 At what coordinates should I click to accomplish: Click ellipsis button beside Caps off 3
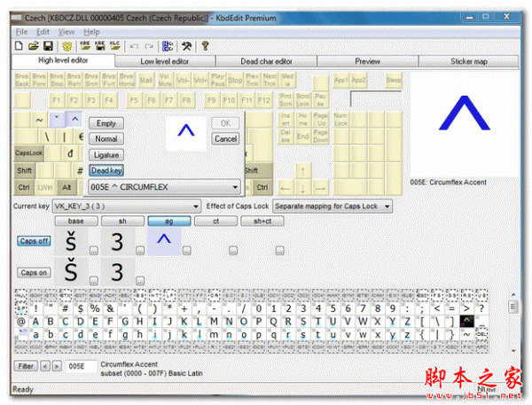click(140, 251)
